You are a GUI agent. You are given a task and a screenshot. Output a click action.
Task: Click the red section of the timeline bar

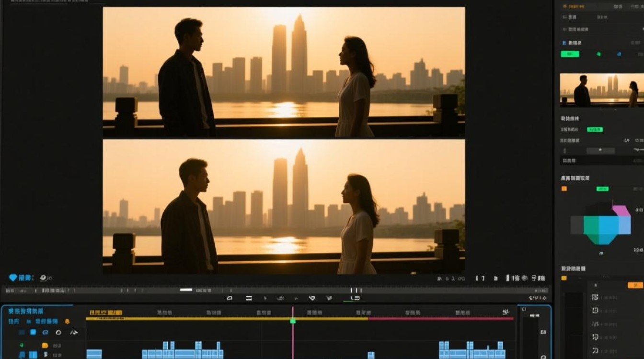pos(440,318)
